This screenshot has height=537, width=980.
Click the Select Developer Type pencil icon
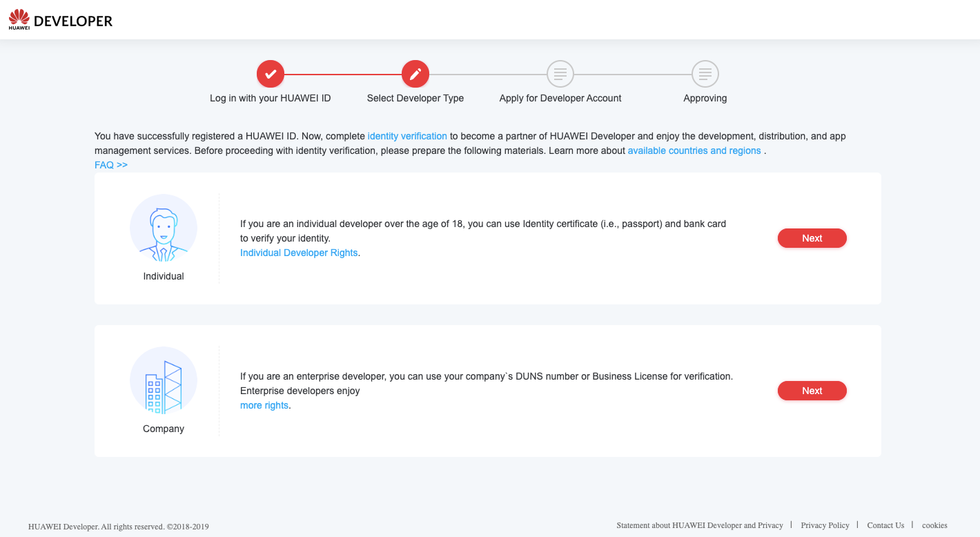coord(415,74)
